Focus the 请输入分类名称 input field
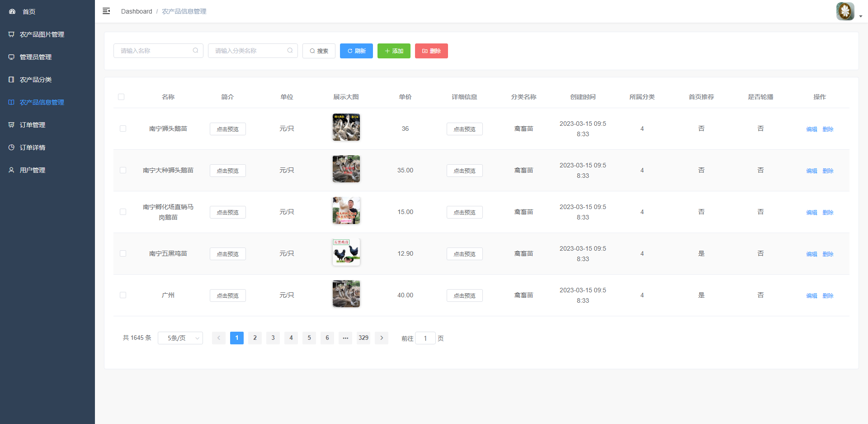Image resolution: width=868 pixels, height=424 pixels. (x=250, y=51)
